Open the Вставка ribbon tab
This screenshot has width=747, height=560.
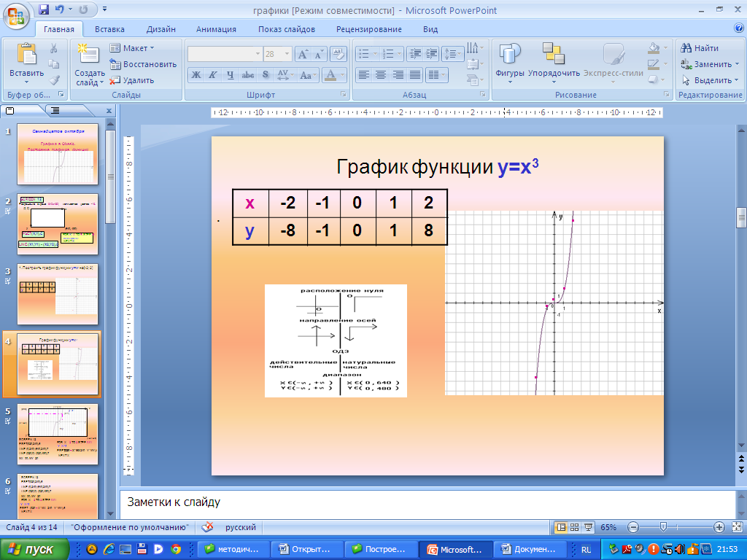pyautogui.click(x=109, y=29)
